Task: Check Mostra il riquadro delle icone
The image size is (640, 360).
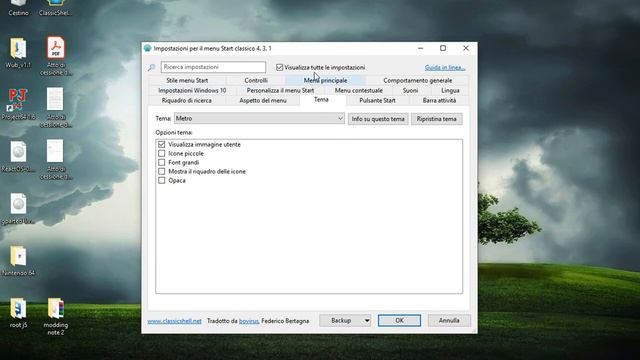Action: pyautogui.click(x=162, y=171)
